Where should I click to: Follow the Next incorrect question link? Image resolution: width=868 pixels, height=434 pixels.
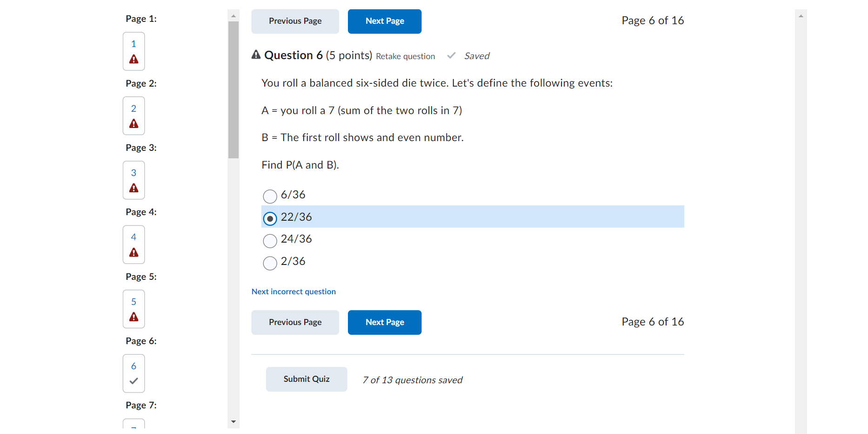tap(294, 292)
